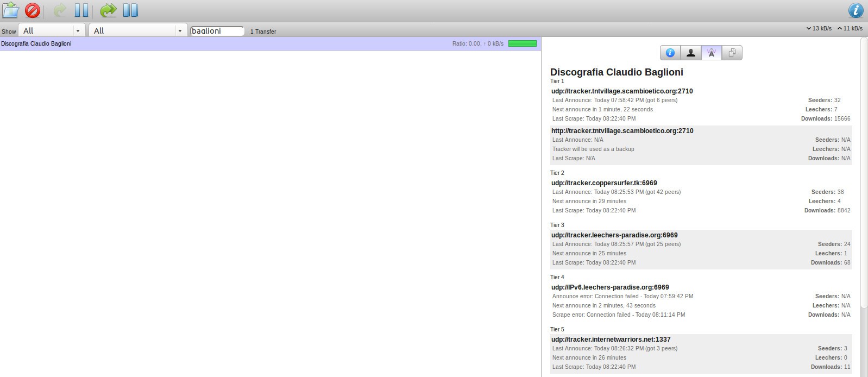The width and height of the screenshot is (868, 377).
Task: Click 'Scrape error: Connection failed' line
Action: (619, 315)
